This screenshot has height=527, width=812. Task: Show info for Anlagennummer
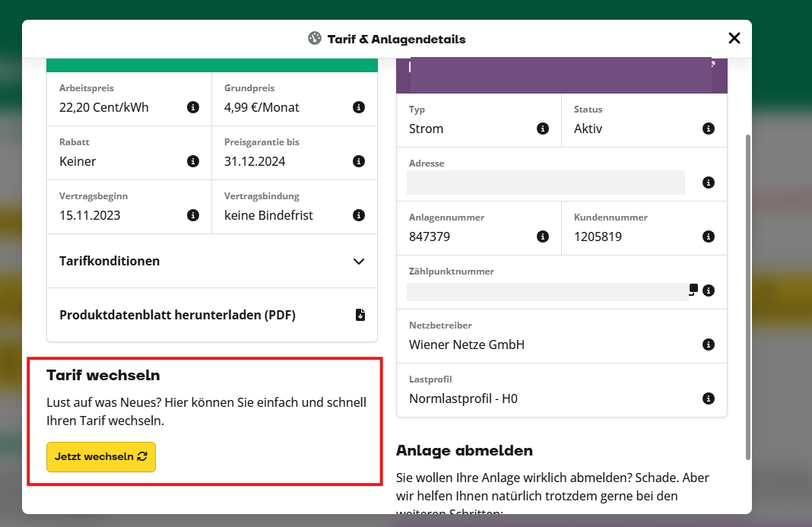[x=543, y=237]
